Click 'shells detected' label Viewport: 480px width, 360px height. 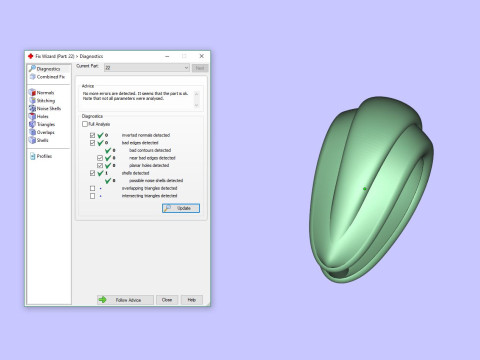(135, 173)
